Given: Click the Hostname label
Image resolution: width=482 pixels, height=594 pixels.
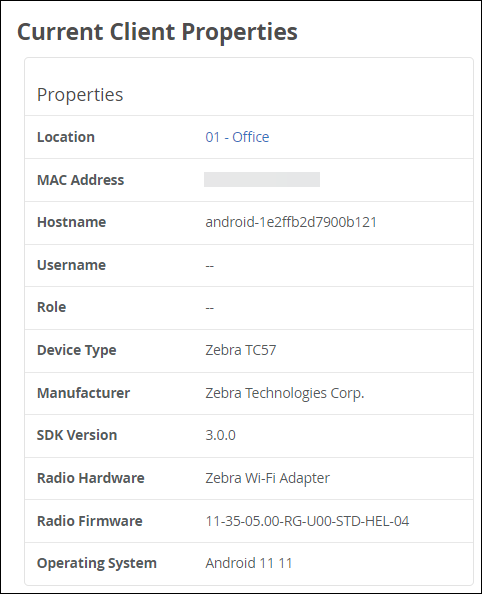Looking at the screenshot, I should [x=72, y=222].
